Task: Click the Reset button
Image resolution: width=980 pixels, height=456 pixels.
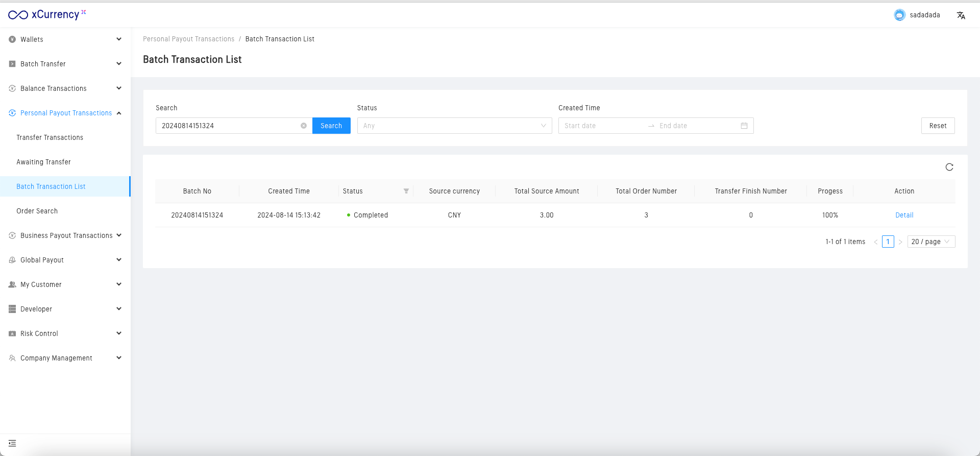Action: pyautogui.click(x=937, y=126)
